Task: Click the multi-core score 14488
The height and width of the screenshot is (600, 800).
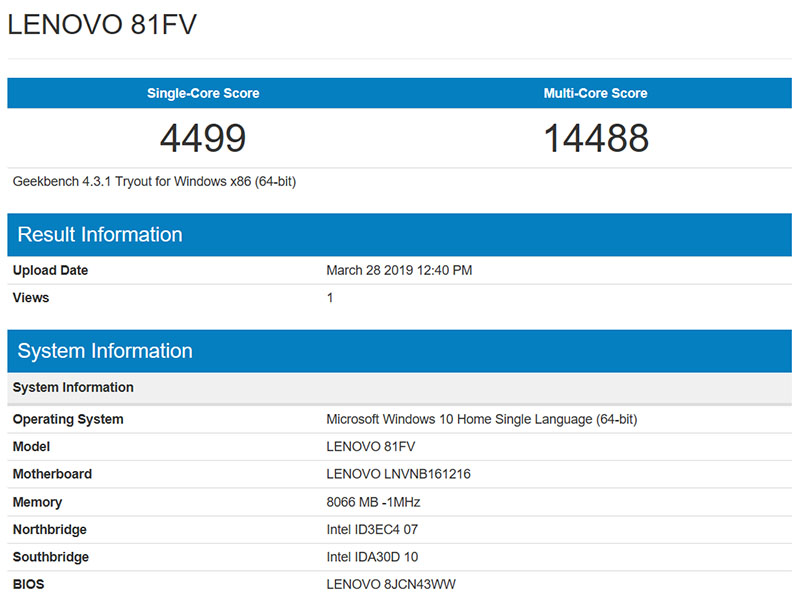Action: (x=596, y=138)
